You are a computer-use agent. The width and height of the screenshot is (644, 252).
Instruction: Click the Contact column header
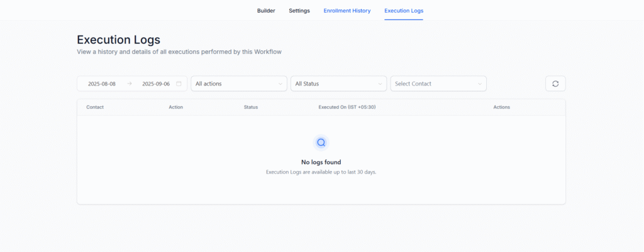point(95,107)
